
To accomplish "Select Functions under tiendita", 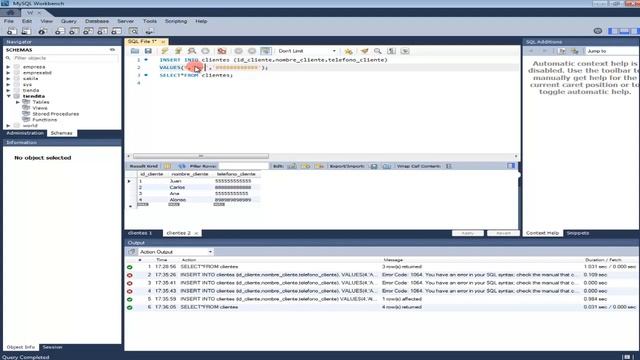I will point(44,120).
